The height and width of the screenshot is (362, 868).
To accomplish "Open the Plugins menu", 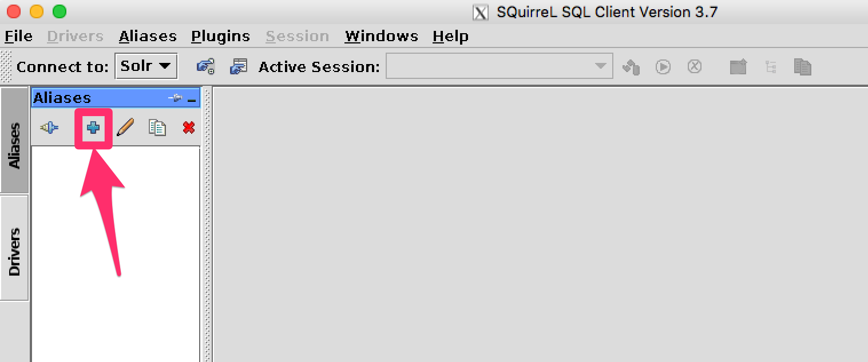I will (x=220, y=37).
